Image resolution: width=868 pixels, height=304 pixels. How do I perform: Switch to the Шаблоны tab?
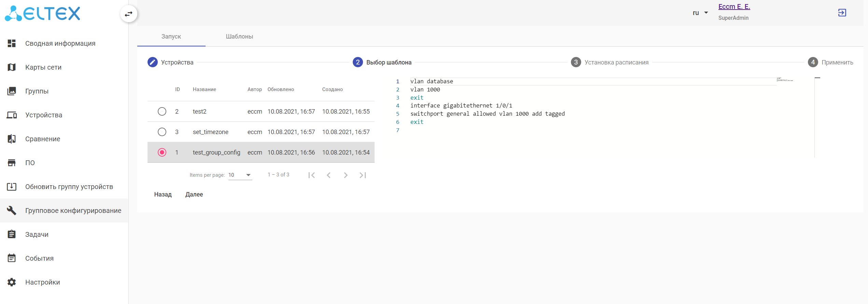[239, 37]
